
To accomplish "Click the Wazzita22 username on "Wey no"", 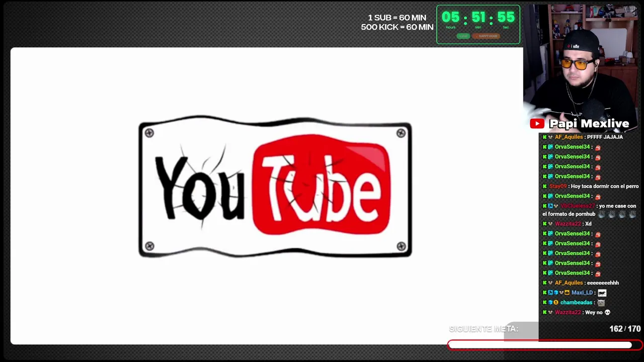I will [568, 312].
